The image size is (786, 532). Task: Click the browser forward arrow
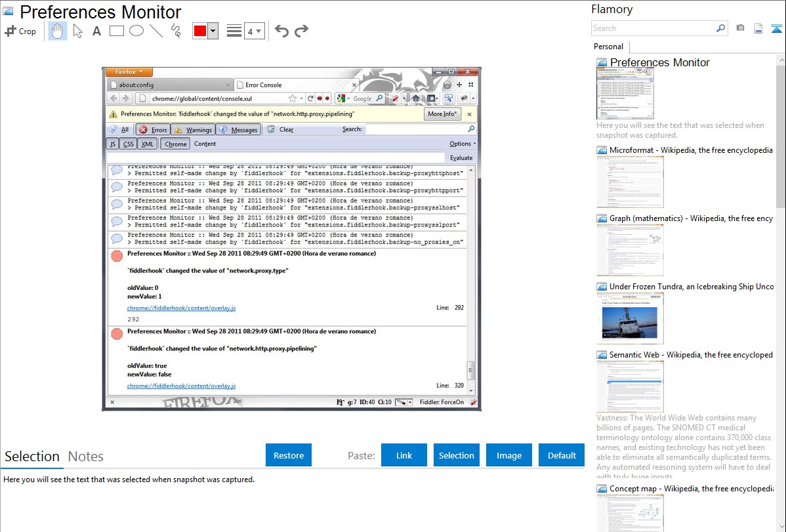point(125,99)
